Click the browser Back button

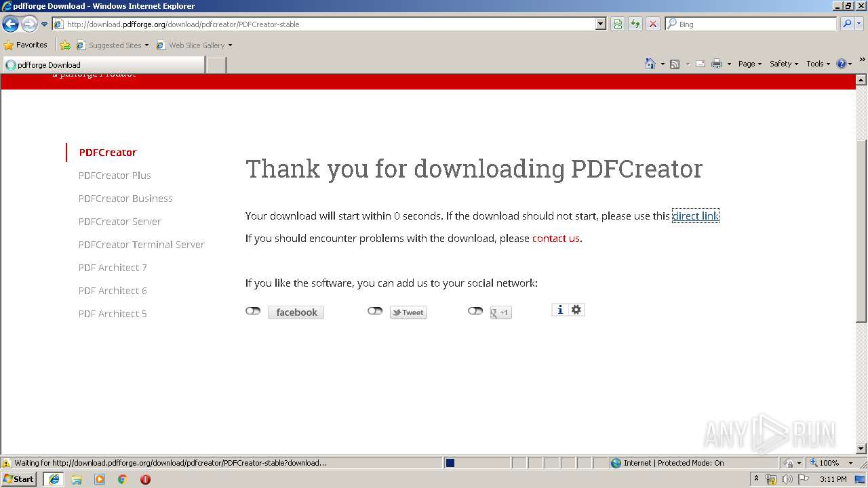coord(10,24)
